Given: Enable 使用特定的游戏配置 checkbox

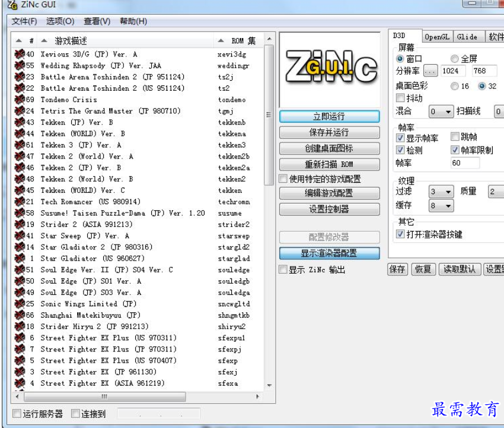Looking at the screenshot, I should click(x=283, y=179).
